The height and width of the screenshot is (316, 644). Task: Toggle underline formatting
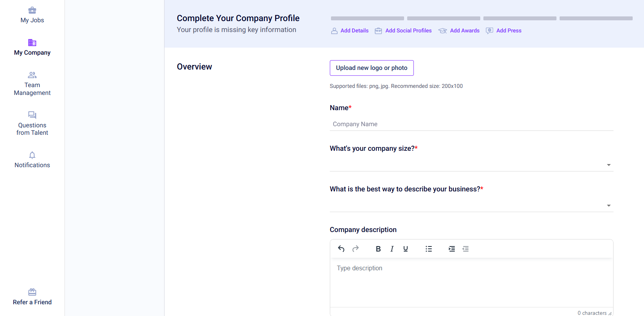(x=406, y=249)
